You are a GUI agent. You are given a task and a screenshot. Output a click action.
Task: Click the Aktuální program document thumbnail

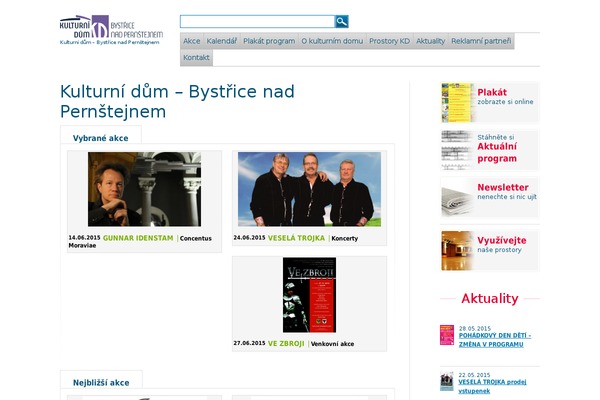[x=457, y=150]
